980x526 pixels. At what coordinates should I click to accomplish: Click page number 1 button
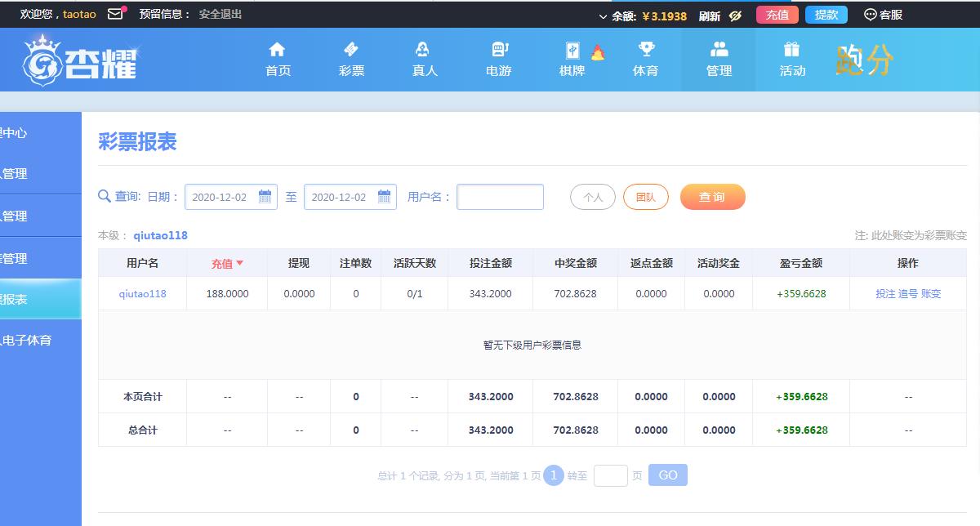pos(554,475)
